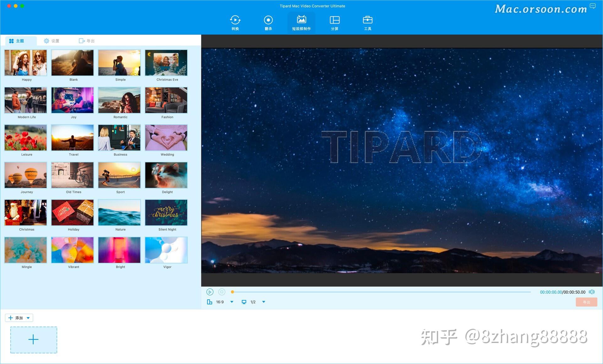Open the 16:9 aspect ratio dropdown
The width and height of the screenshot is (603, 364).
(232, 302)
